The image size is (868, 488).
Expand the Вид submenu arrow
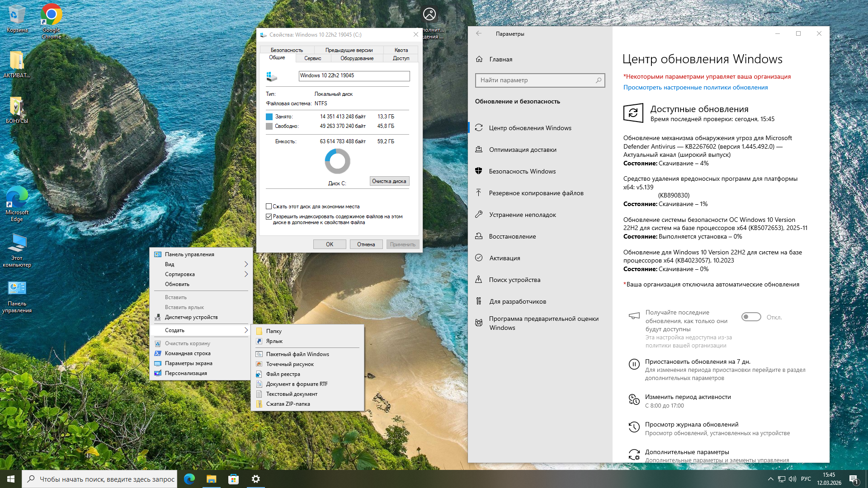[246, 264]
